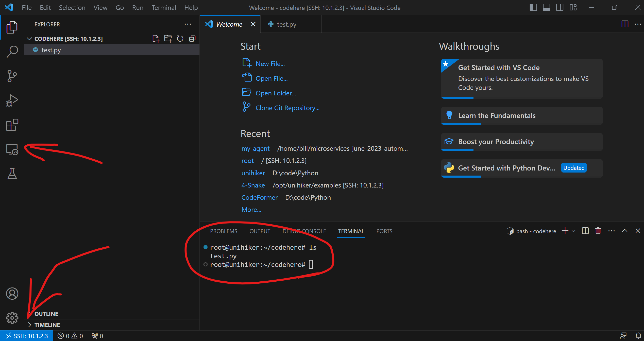Split the editor right

[x=625, y=24]
